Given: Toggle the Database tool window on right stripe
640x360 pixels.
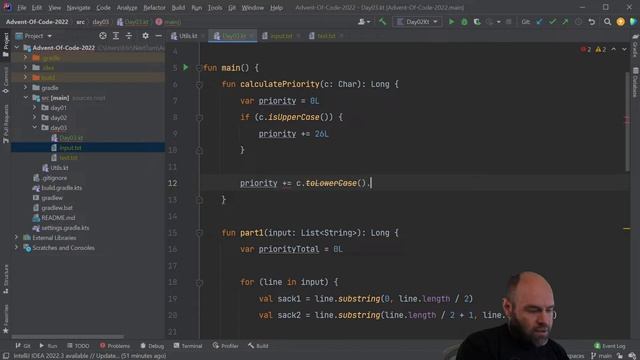Looking at the screenshot, I should pos(635,83).
